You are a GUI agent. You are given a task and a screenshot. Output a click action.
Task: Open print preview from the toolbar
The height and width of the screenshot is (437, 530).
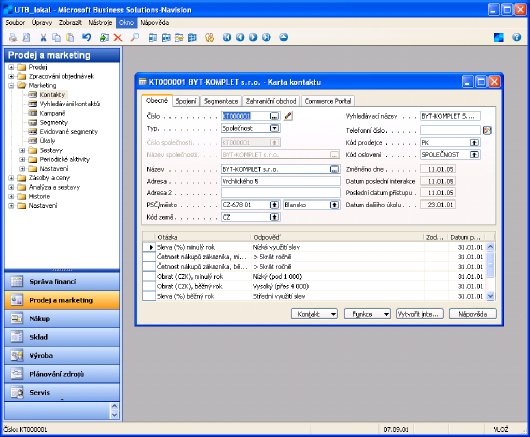point(26,38)
